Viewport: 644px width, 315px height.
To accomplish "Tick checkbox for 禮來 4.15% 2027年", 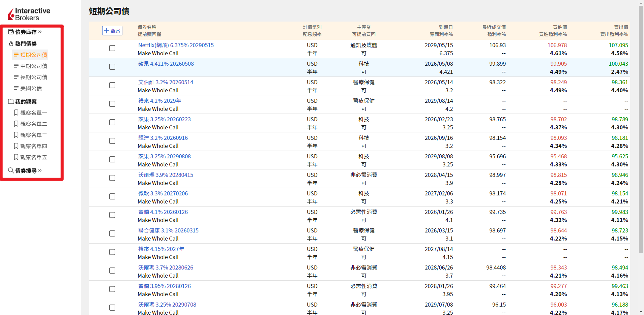I will (x=112, y=252).
